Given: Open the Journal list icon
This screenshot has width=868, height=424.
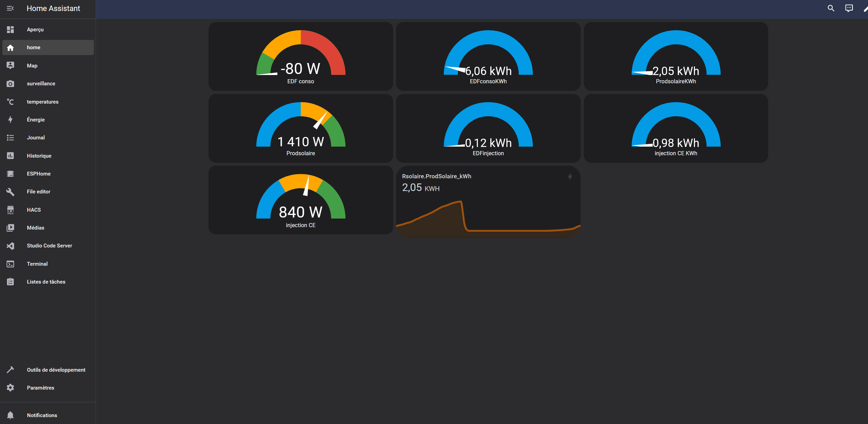Looking at the screenshot, I should [x=10, y=138].
